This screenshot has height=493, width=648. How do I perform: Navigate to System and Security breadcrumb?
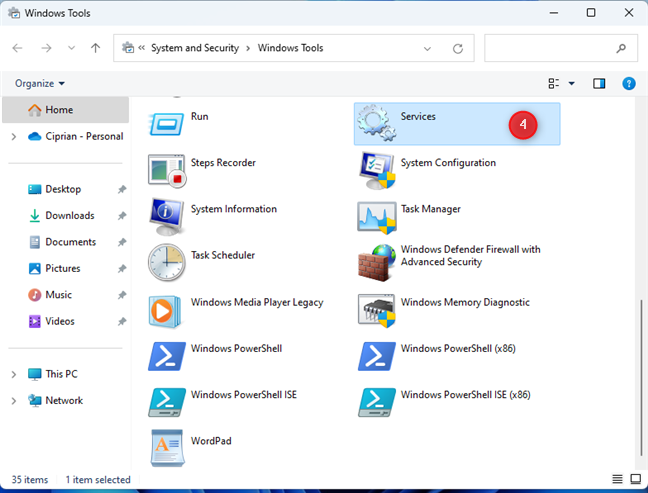[x=195, y=48]
